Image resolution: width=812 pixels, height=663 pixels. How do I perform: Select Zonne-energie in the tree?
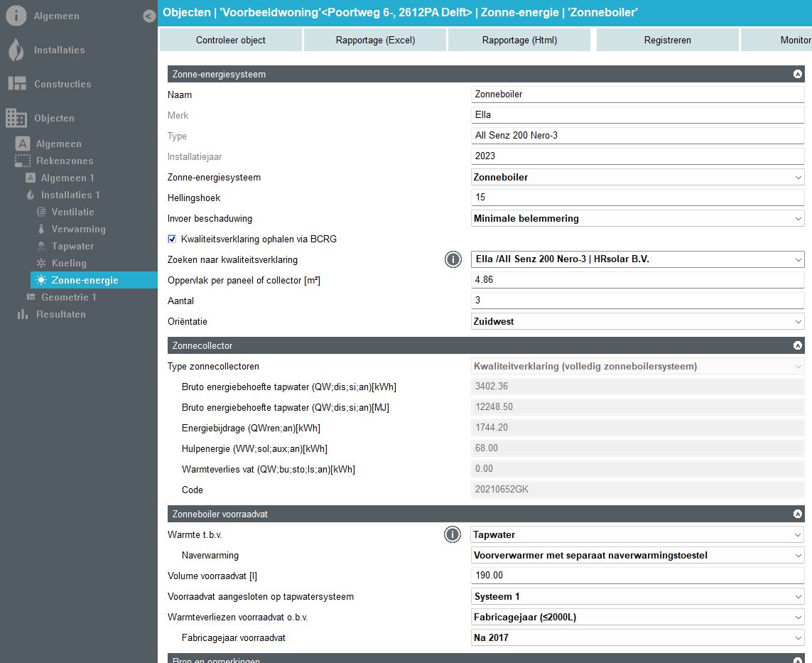coord(94,280)
